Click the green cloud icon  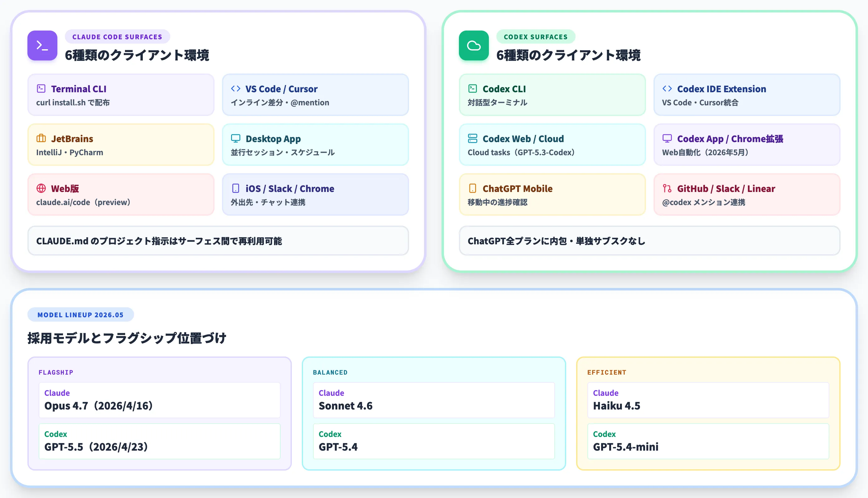click(x=474, y=45)
